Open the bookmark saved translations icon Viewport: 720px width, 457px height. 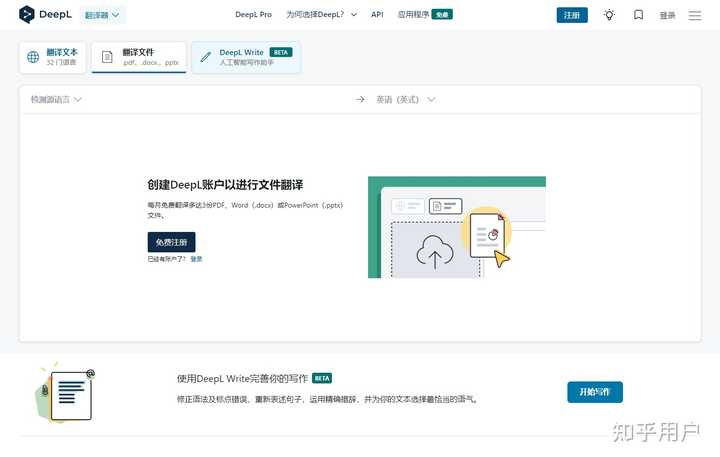[638, 15]
